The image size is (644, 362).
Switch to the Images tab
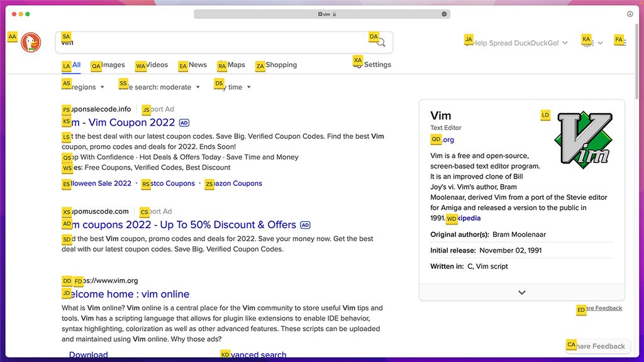(x=108, y=65)
